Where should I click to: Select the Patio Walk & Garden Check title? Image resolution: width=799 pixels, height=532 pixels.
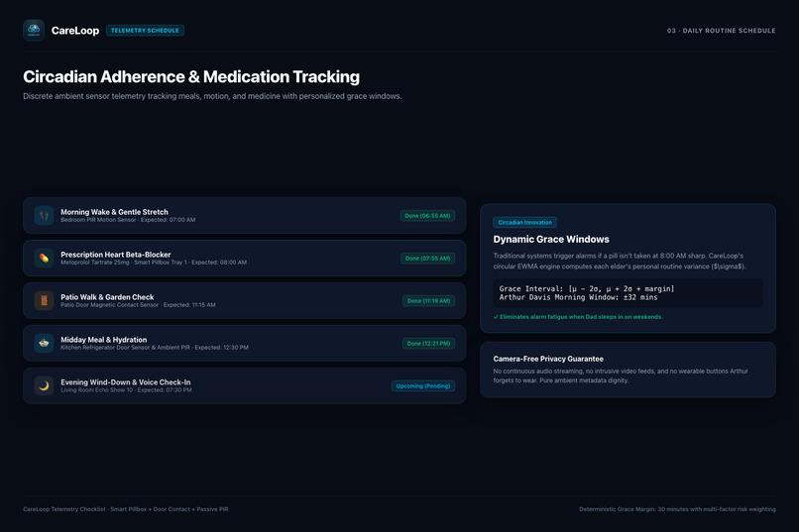[107, 297]
